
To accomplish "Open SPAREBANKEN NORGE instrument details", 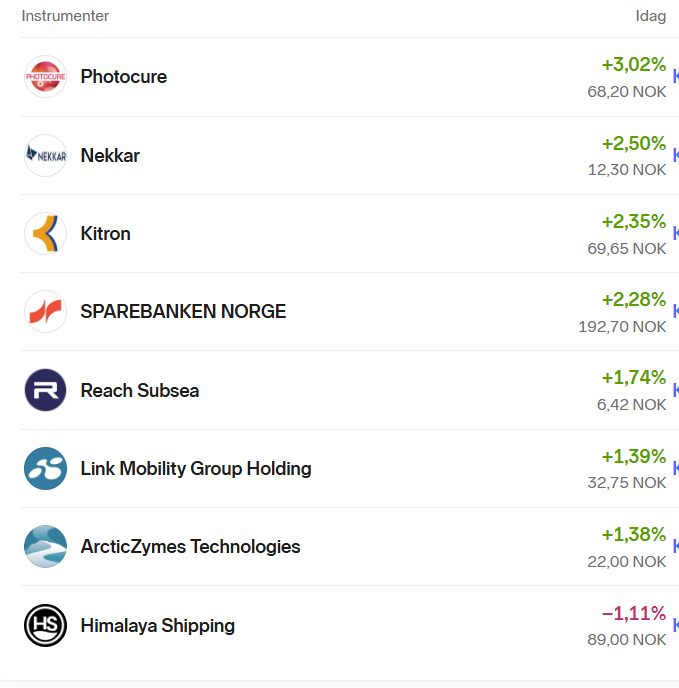I will [x=183, y=311].
